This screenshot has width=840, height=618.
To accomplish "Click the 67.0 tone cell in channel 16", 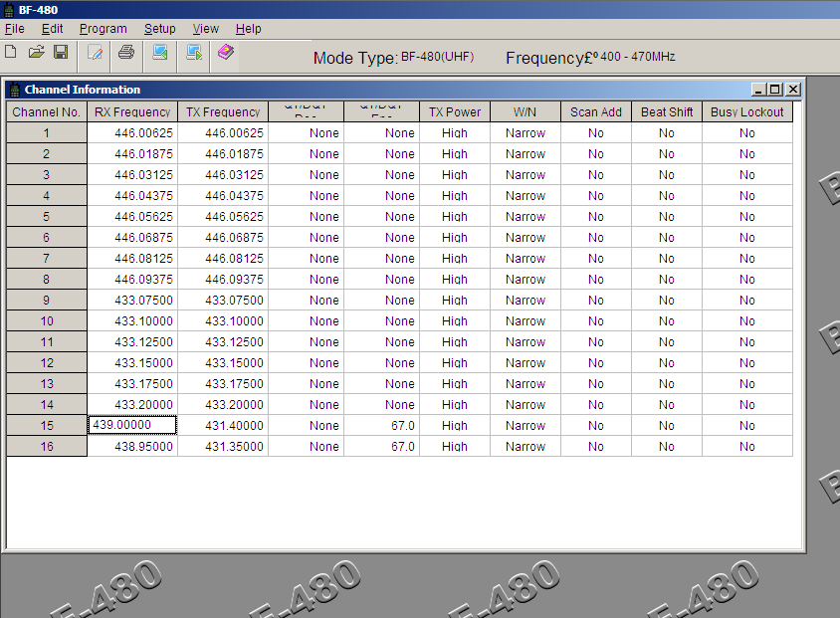I will [x=381, y=446].
